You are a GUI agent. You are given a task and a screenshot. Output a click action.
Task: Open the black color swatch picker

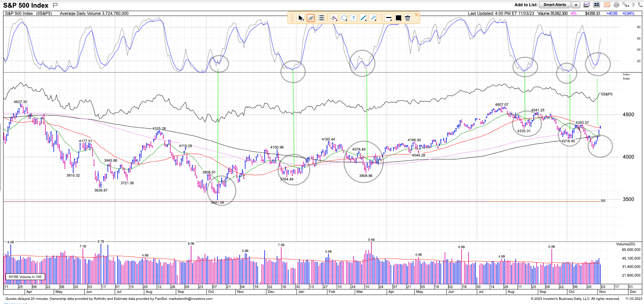pos(398,18)
